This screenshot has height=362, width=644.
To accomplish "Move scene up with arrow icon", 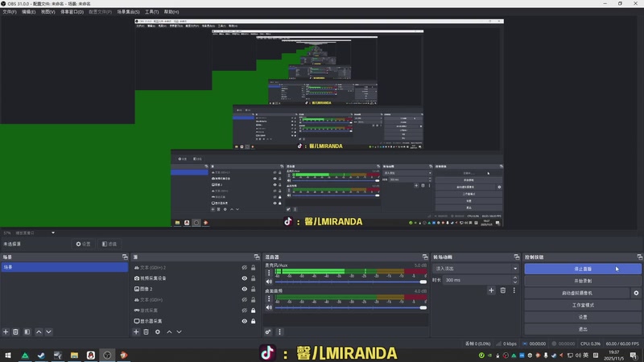I will (x=39, y=331).
